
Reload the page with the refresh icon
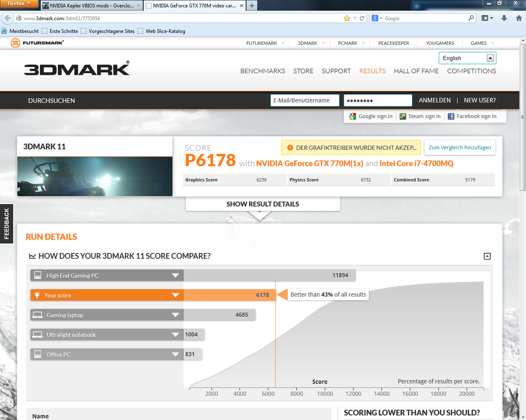coord(362,18)
